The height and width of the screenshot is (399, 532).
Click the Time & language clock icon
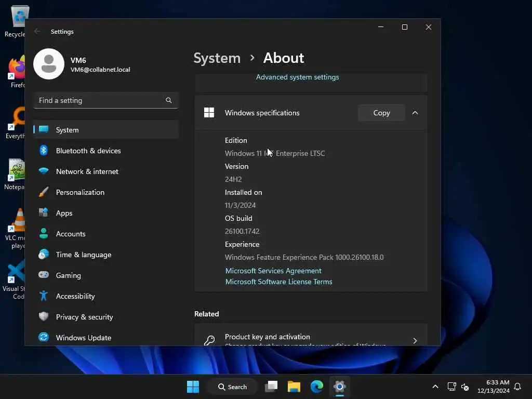(44, 254)
